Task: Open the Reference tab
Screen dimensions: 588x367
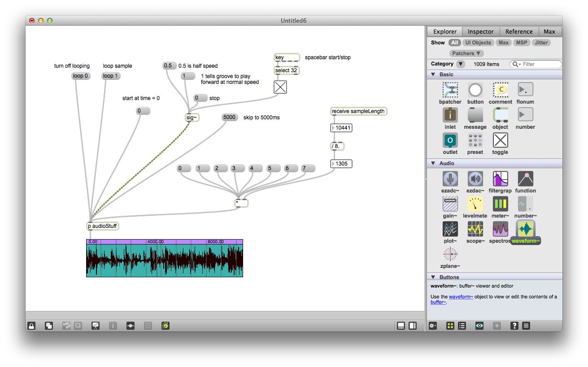Action: (519, 31)
